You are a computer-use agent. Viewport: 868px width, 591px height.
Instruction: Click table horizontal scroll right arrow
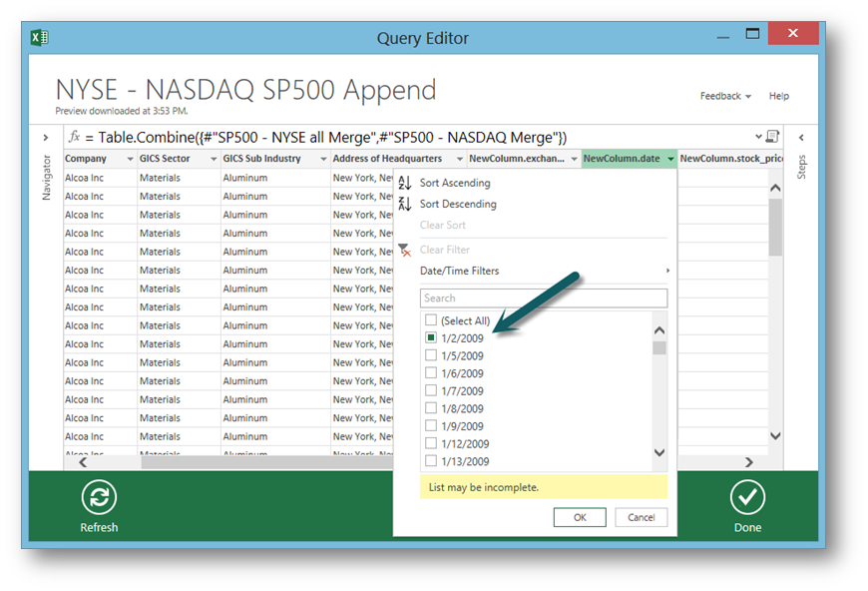749,462
